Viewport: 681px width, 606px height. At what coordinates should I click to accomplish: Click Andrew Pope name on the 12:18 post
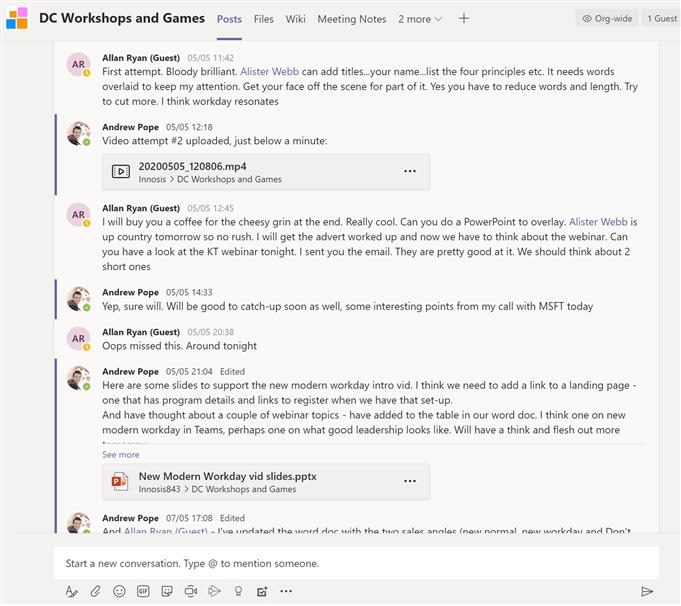pyautogui.click(x=130, y=127)
